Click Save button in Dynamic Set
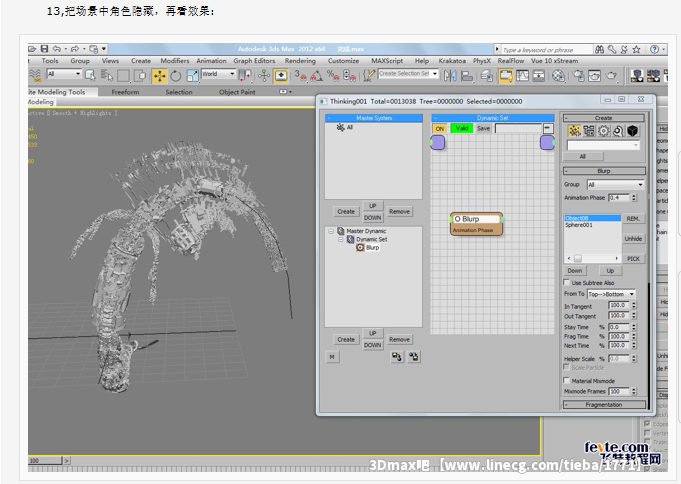681x484 pixels. click(483, 129)
